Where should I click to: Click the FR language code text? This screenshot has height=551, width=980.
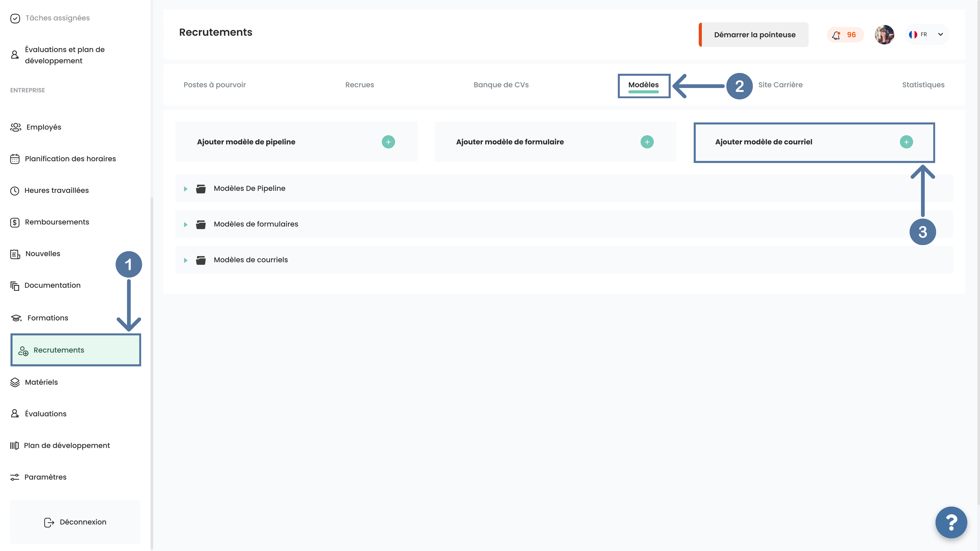tap(924, 35)
